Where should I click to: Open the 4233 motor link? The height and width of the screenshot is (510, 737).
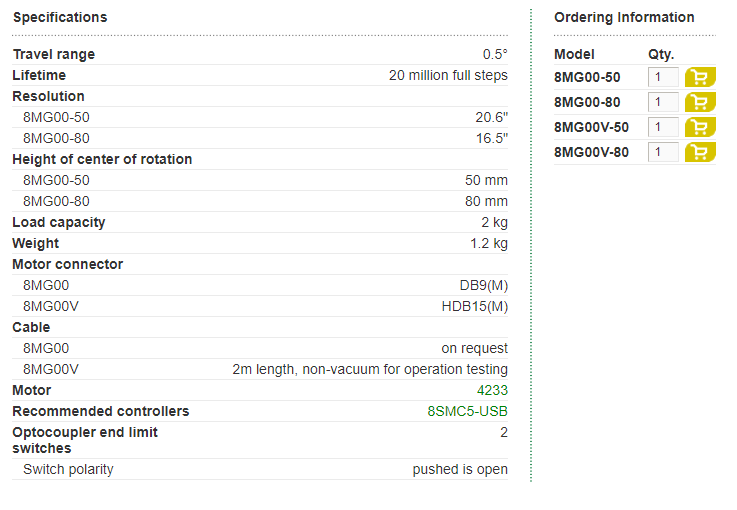click(492, 390)
